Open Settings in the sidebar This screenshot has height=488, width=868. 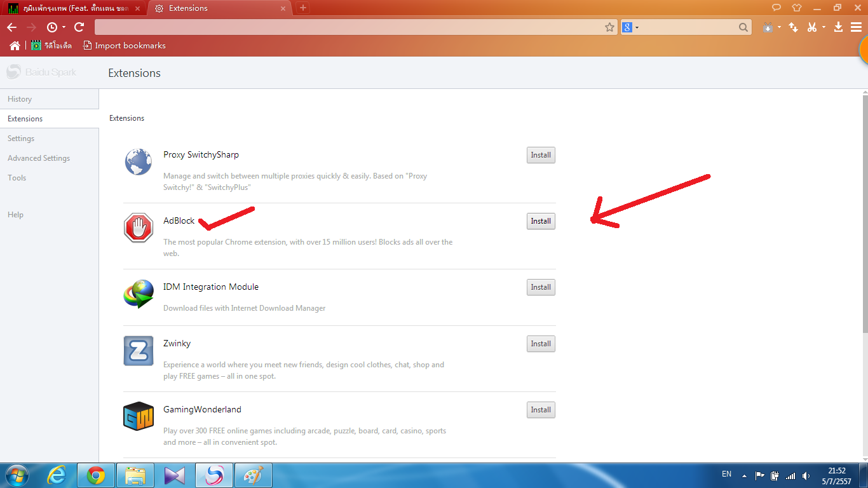[49, 139]
